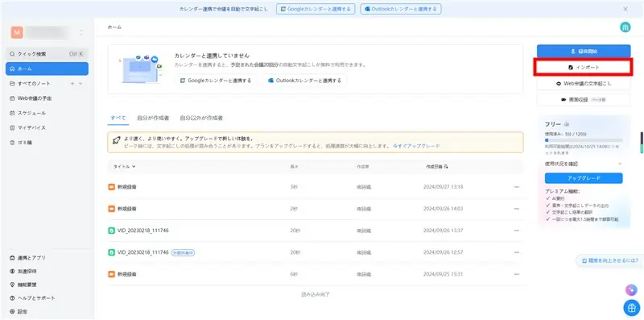Click top banner Outlookカレンダーと連携する button

(x=401, y=9)
